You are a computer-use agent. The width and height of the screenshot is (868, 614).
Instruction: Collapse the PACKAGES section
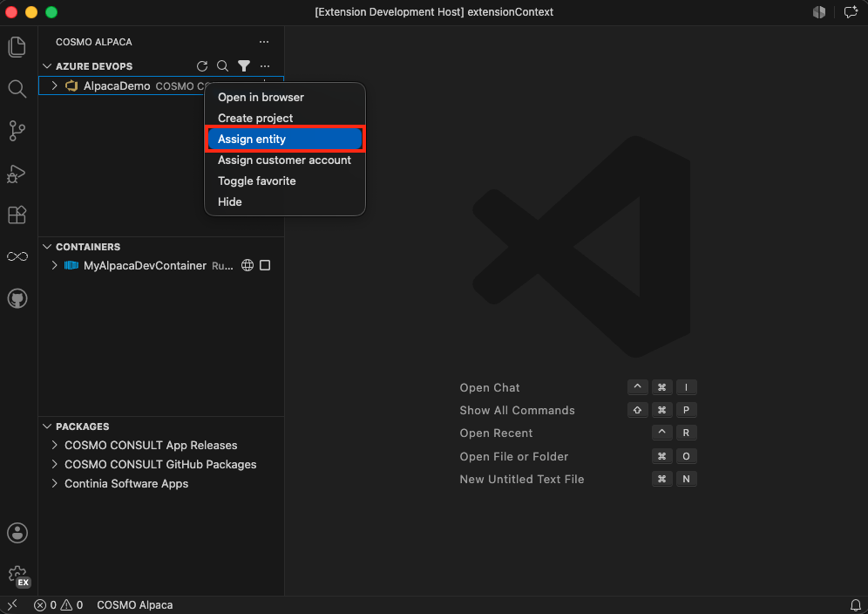point(47,426)
